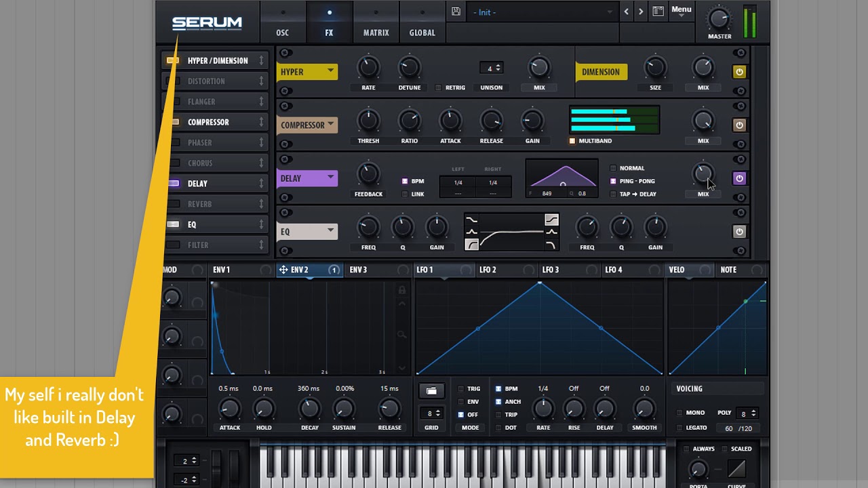Viewport: 868px width, 488px height.
Task: Enable Mono voicing checkbox
Action: coord(679,413)
